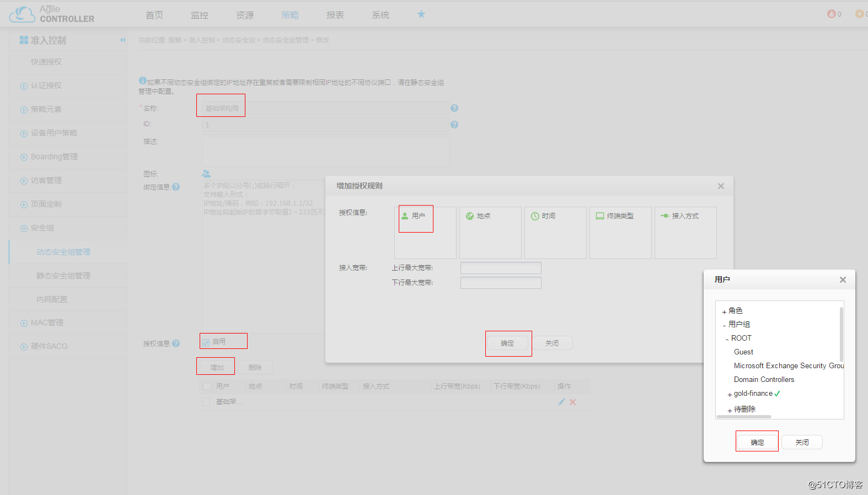Select Guest in the user tree

[743, 352]
